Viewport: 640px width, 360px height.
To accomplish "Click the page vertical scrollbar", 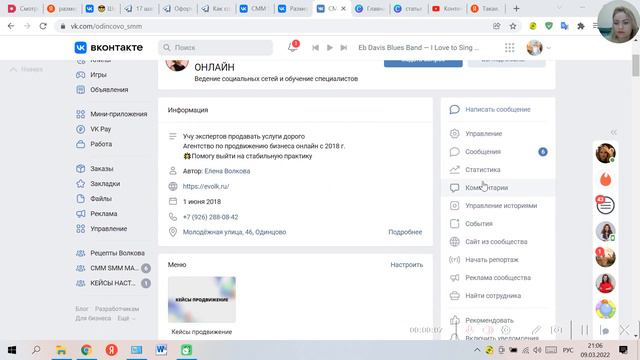I will [x=636, y=65].
